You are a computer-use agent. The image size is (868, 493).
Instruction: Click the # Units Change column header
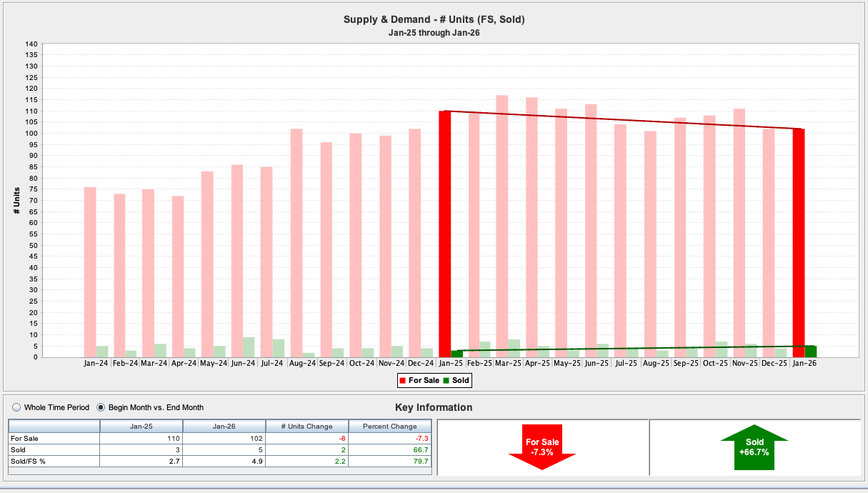[x=306, y=426]
